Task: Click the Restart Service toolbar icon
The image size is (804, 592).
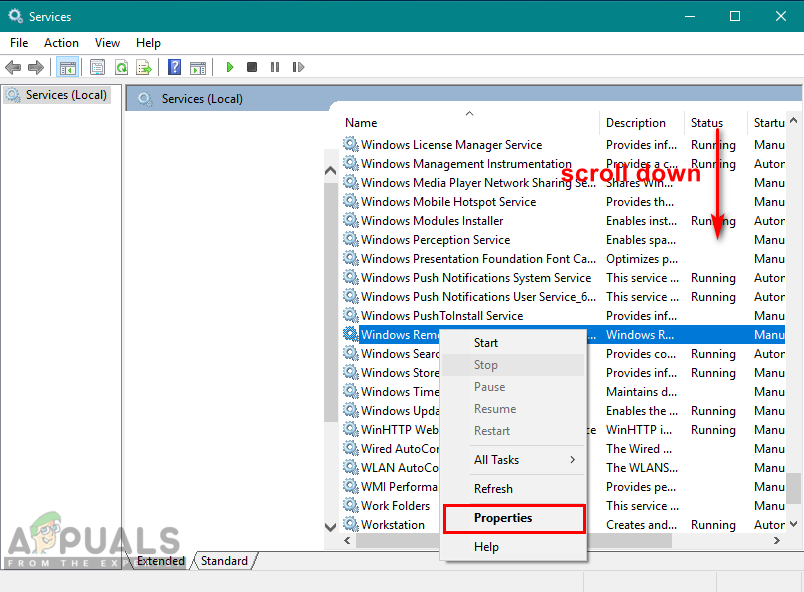Action: tap(298, 67)
